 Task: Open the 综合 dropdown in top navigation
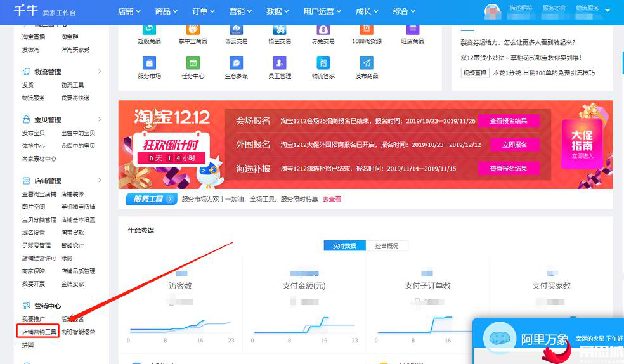click(404, 11)
